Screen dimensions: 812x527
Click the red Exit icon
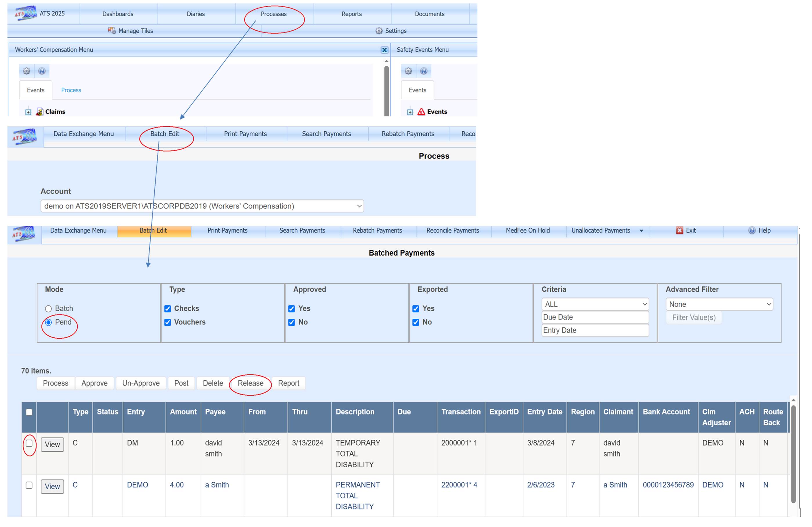tap(679, 230)
